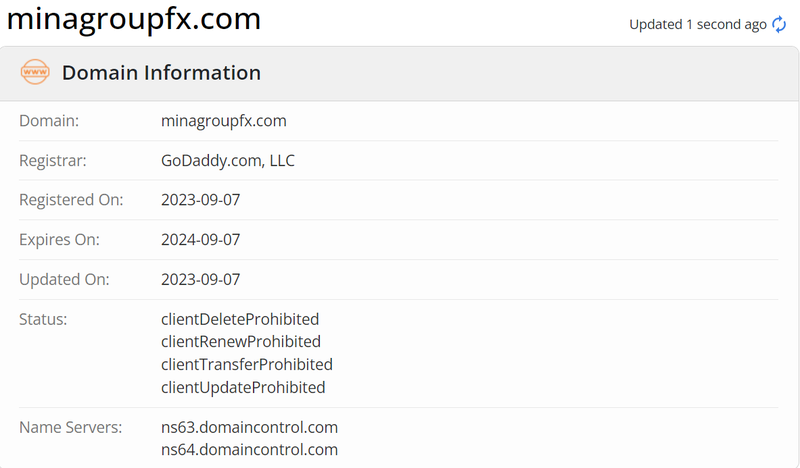This screenshot has height=468, width=800.
Task: Click the Status field label
Action: (43, 320)
